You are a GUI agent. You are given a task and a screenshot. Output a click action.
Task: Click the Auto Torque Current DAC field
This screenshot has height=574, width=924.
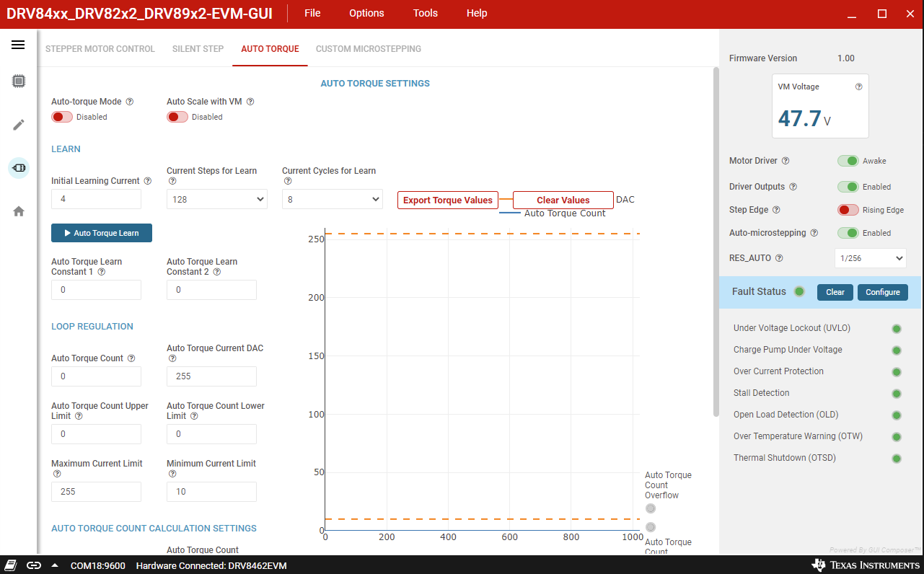click(211, 376)
